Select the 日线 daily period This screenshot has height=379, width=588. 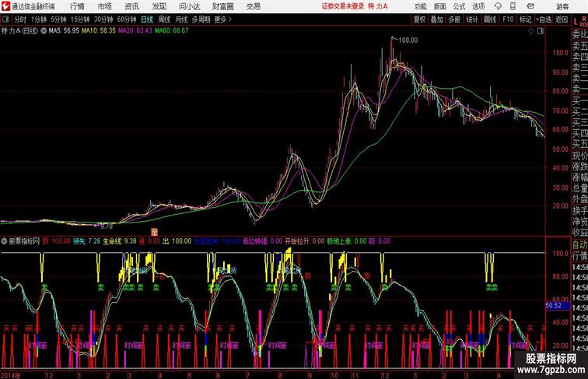tap(147, 19)
